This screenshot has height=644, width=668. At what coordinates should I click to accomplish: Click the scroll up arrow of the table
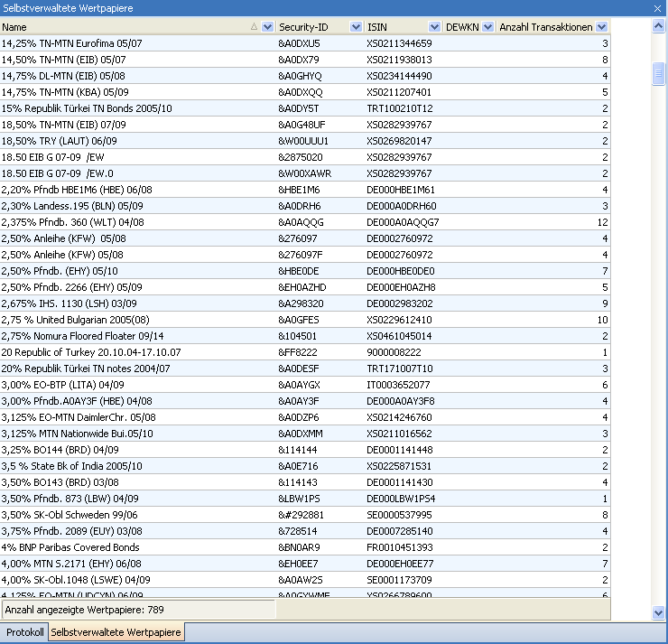[659, 26]
